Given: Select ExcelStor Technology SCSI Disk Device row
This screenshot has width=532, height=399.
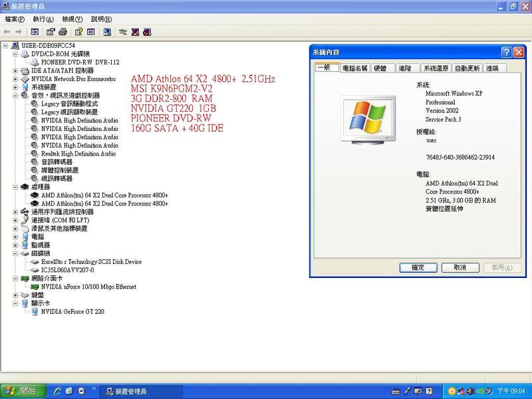Looking at the screenshot, I should [x=91, y=261].
